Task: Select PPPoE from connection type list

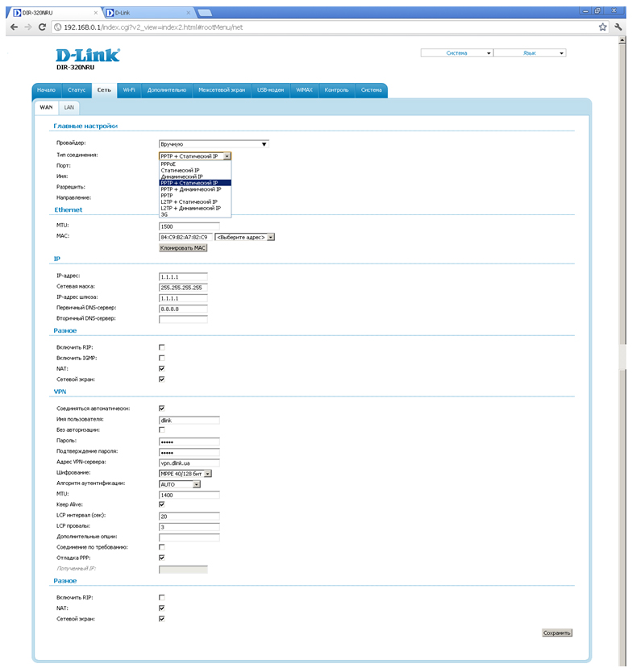Action: click(169, 164)
